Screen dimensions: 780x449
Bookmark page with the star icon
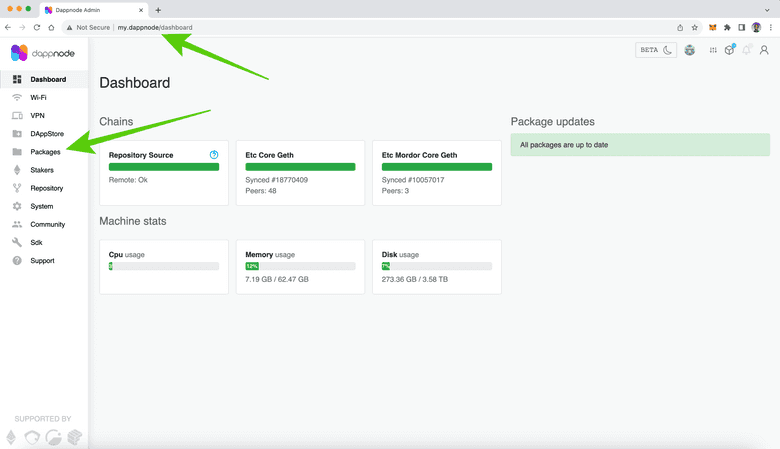[695, 27]
